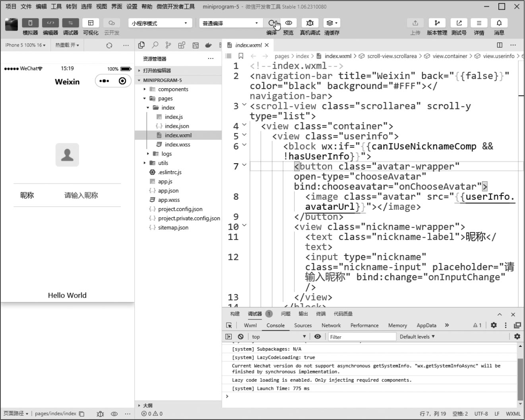Tap the avatar placeholder in simulator
The image size is (525, 420).
(x=67, y=155)
